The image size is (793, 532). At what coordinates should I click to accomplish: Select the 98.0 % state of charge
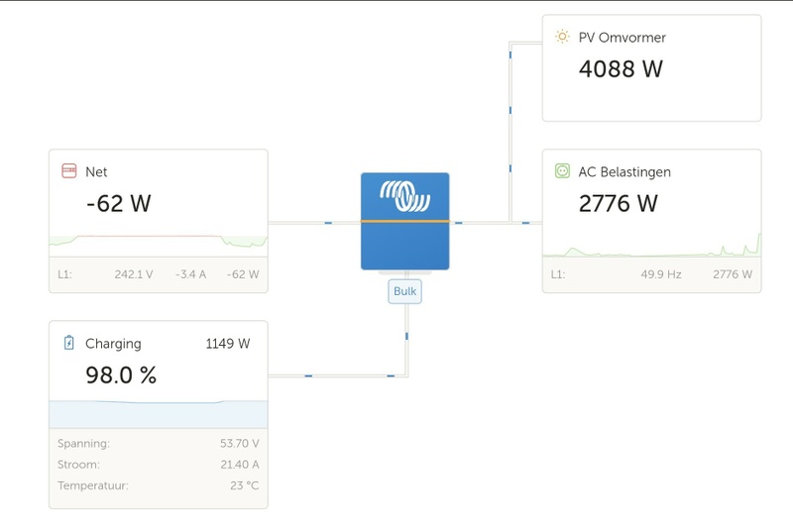(x=121, y=375)
